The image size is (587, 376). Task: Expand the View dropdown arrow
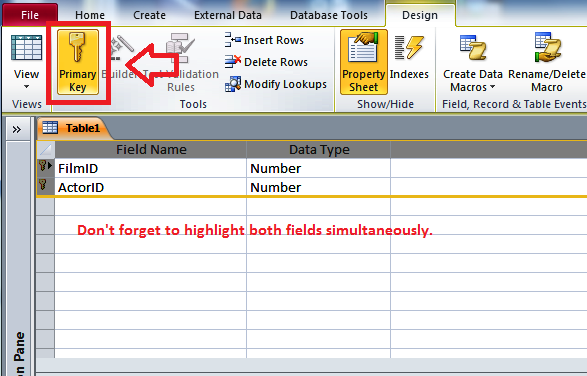click(26, 87)
